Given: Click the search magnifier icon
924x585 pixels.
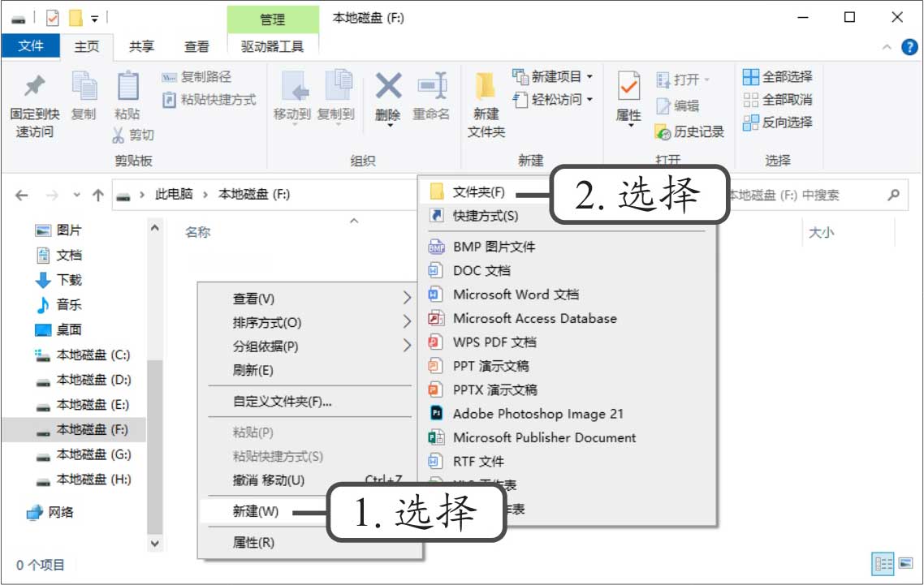Looking at the screenshot, I should point(894,195).
